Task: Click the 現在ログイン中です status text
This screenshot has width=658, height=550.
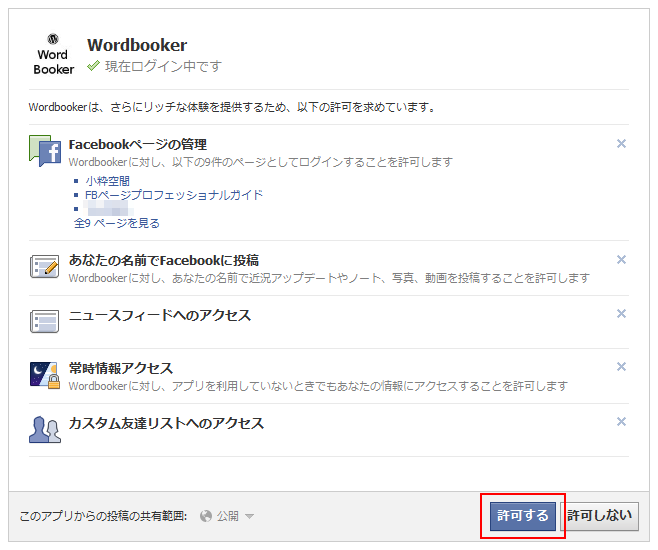Action: click(x=163, y=66)
